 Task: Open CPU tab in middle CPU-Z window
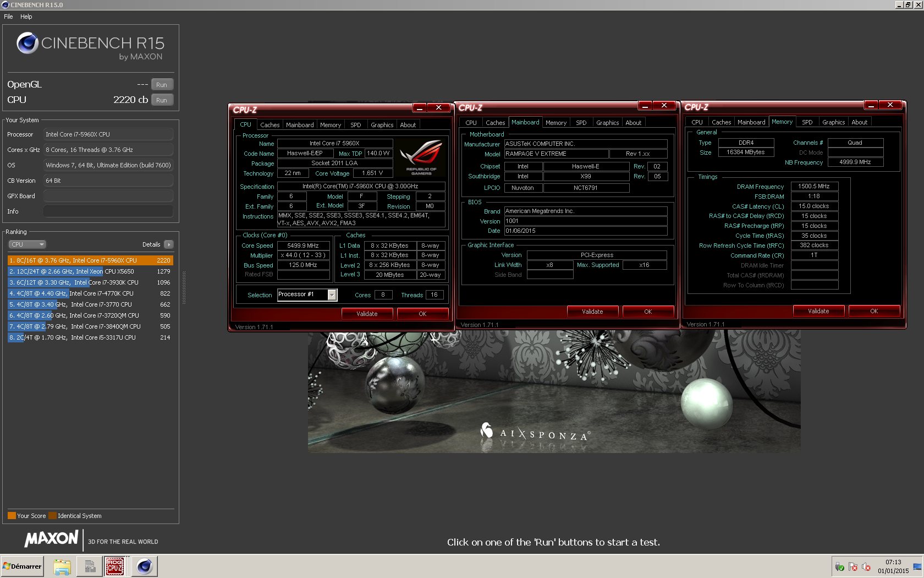471,123
